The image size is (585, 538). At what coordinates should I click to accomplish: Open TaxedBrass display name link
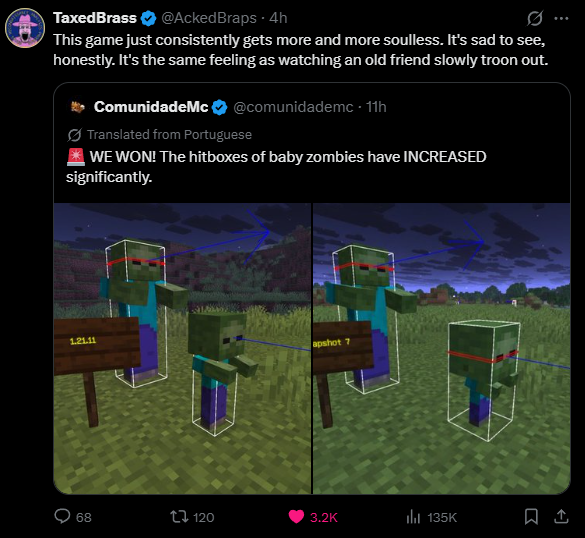(x=95, y=18)
